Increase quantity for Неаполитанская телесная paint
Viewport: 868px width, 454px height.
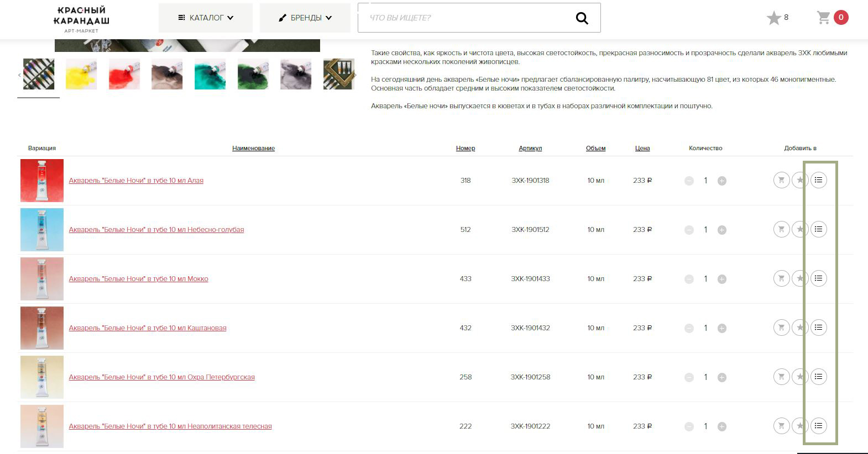point(721,426)
